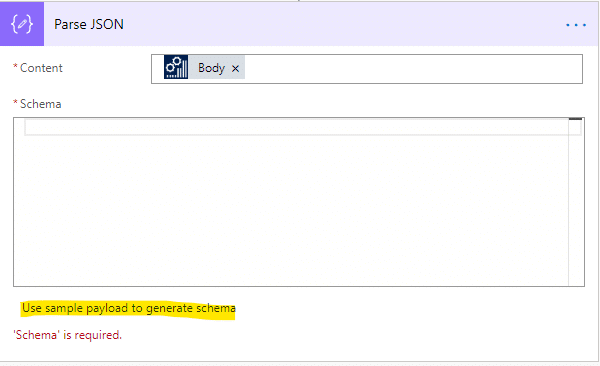Viewport: 600px width, 366px height.
Task: Click Use sample payload to generate schema
Action: pos(129,308)
